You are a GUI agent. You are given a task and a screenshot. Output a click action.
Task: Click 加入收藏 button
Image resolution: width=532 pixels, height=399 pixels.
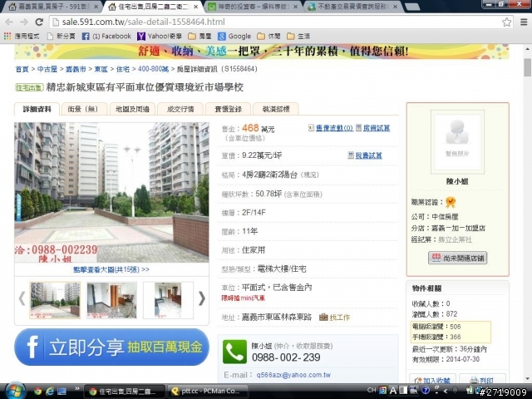coord(432,381)
